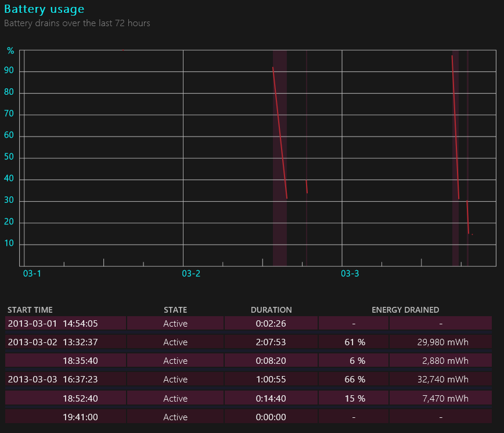The image size is (504, 433).
Task: Select the "Battery drains over the last 72 hours" subtitle
Action: tap(77, 23)
